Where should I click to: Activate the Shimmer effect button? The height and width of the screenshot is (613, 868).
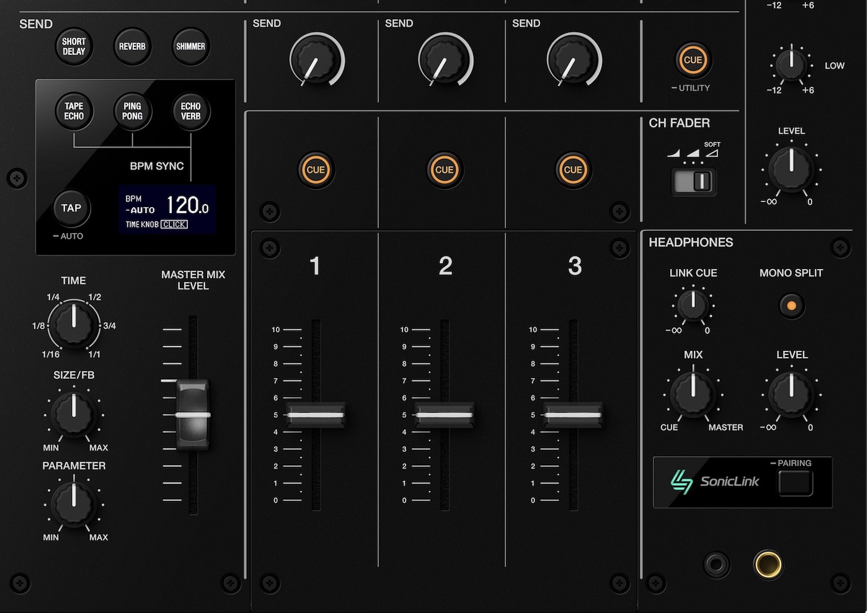190,46
